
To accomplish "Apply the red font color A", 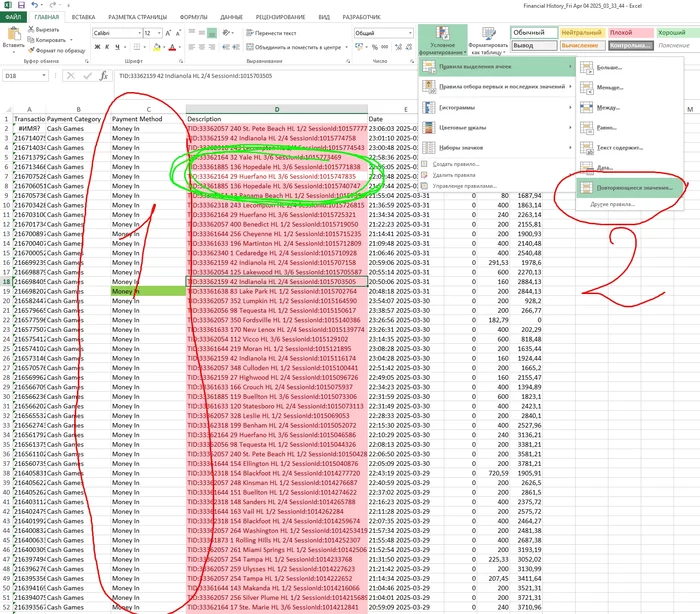I will coord(172,47).
